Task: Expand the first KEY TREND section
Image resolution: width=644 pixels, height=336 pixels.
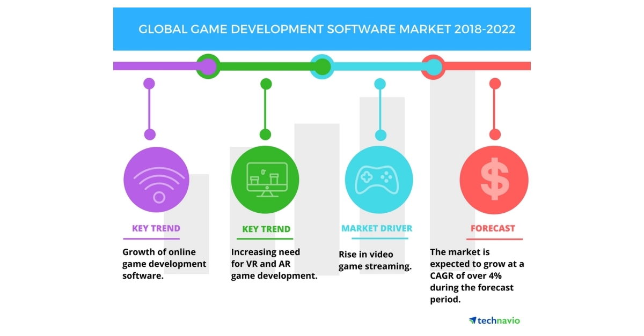Action: pyautogui.click(x=157, y=227)
